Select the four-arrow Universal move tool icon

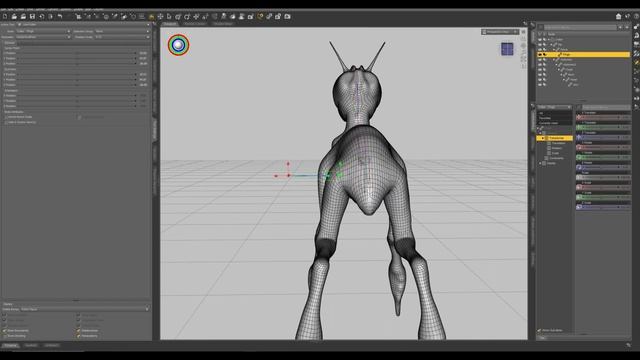coord(160,17)
